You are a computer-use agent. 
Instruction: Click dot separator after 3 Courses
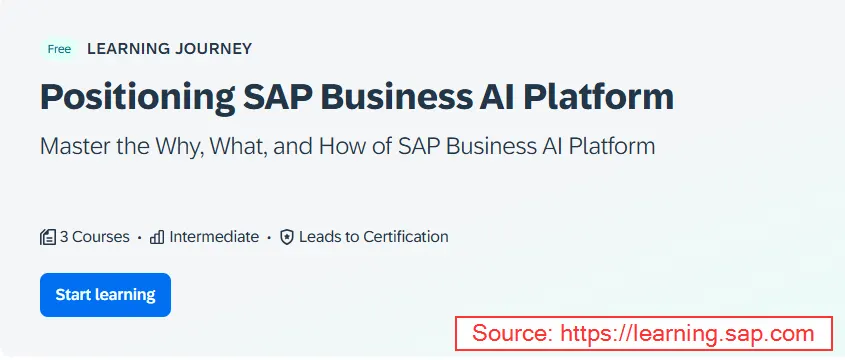tap(140, 237)
